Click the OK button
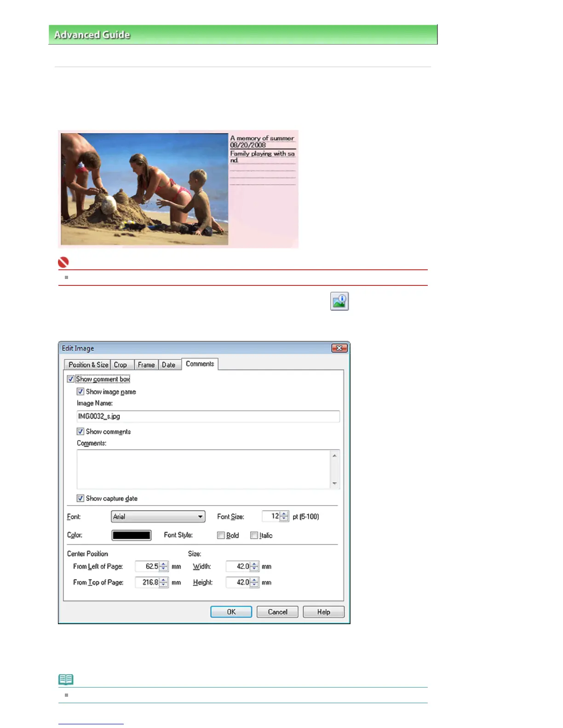The width and height of the screenshot is (563, 728). tap(231, 612)
